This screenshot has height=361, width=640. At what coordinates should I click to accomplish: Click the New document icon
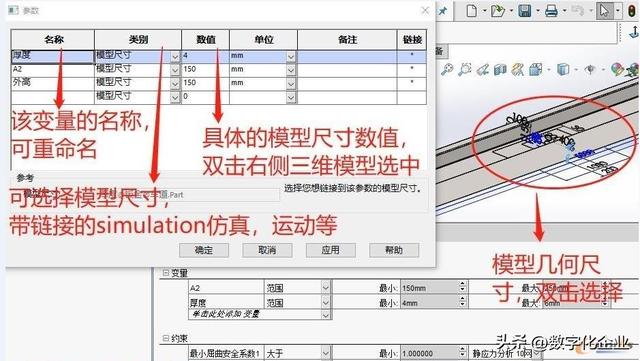point(471,11)
